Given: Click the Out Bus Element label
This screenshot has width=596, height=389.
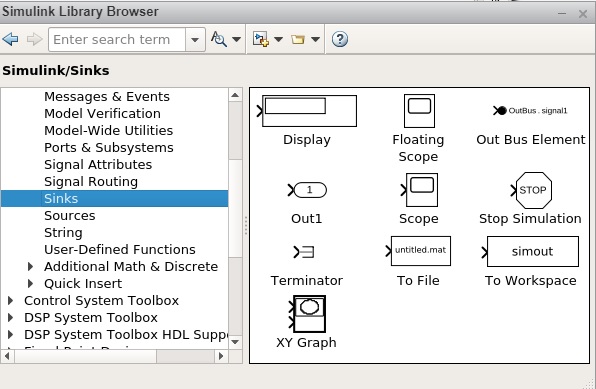Looking at the screenshot, I should point(531,140).
